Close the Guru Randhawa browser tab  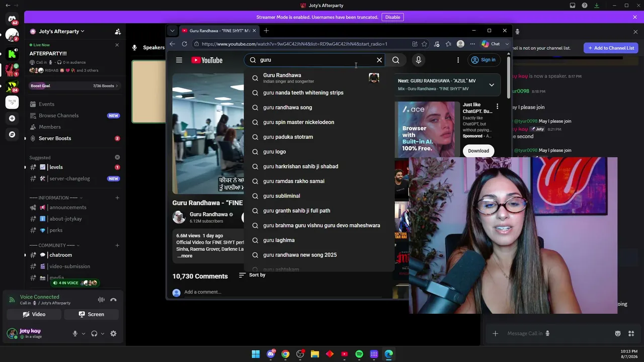click(x=254, y=31)
